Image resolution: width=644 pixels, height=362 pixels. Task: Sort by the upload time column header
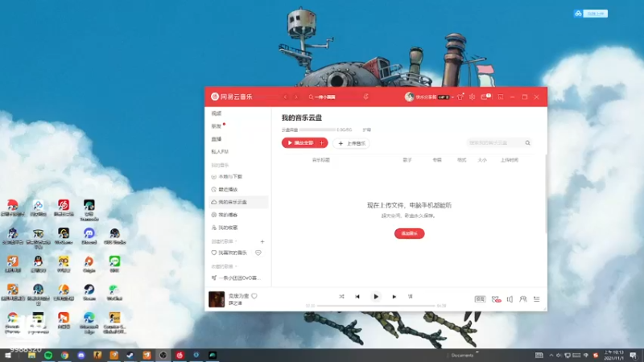[x=510, y=160]
